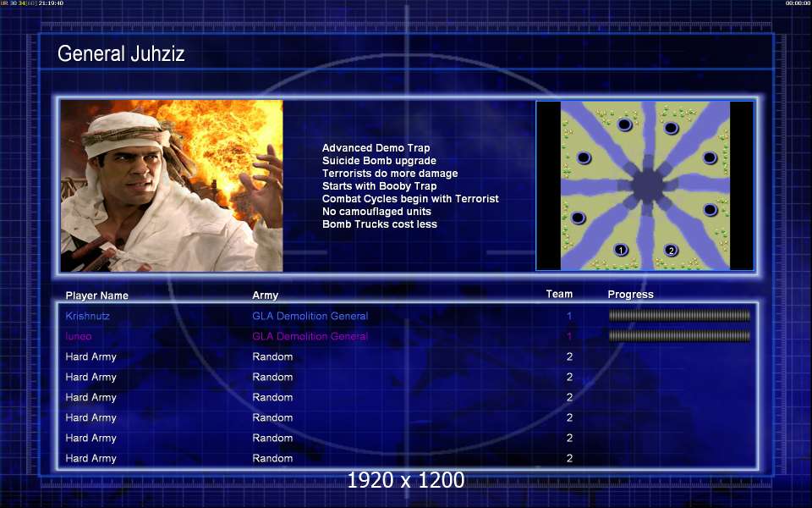Click the map preview thumbnail
812x508 pixels.
645,185
